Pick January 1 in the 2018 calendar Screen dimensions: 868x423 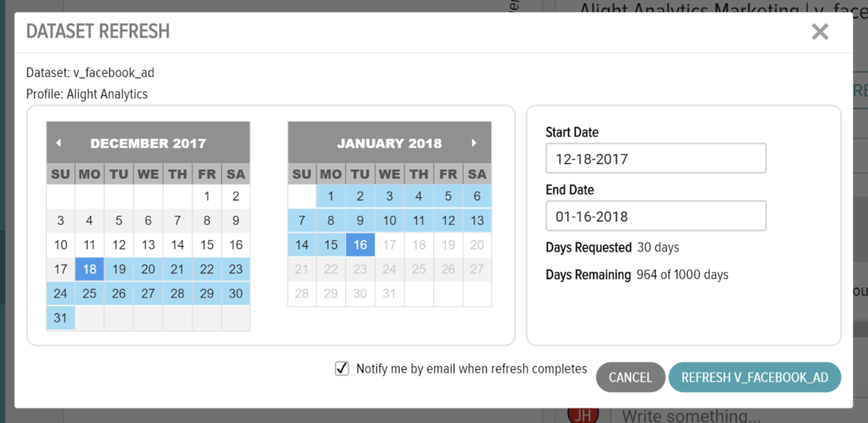point(330,197)
